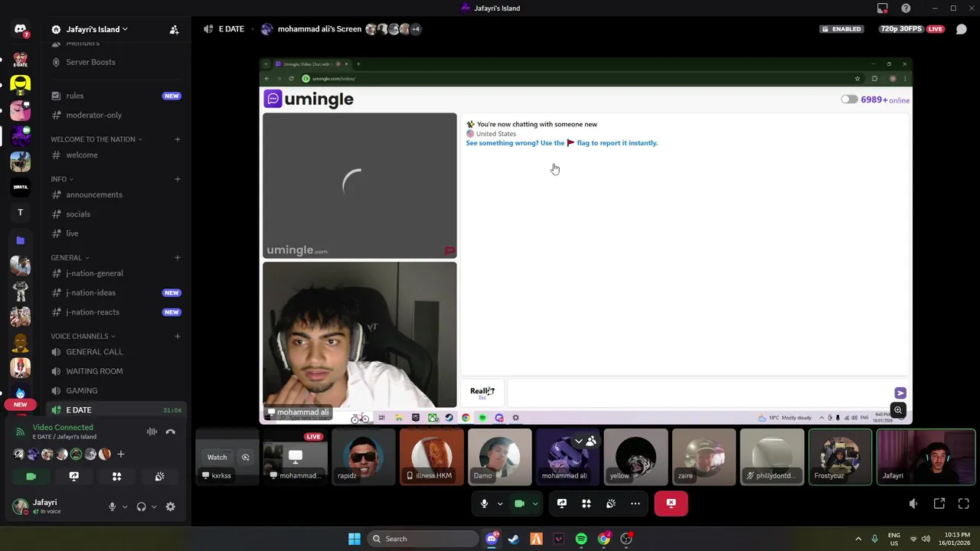
Task: Open Spotify from the taskbar
Action: click(x=581, y=539)
